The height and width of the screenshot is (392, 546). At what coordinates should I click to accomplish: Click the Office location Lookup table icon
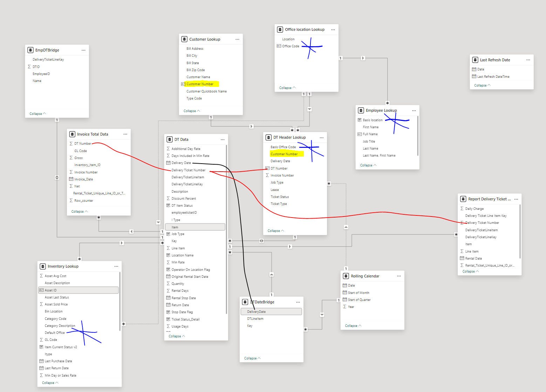coord(280,29)
